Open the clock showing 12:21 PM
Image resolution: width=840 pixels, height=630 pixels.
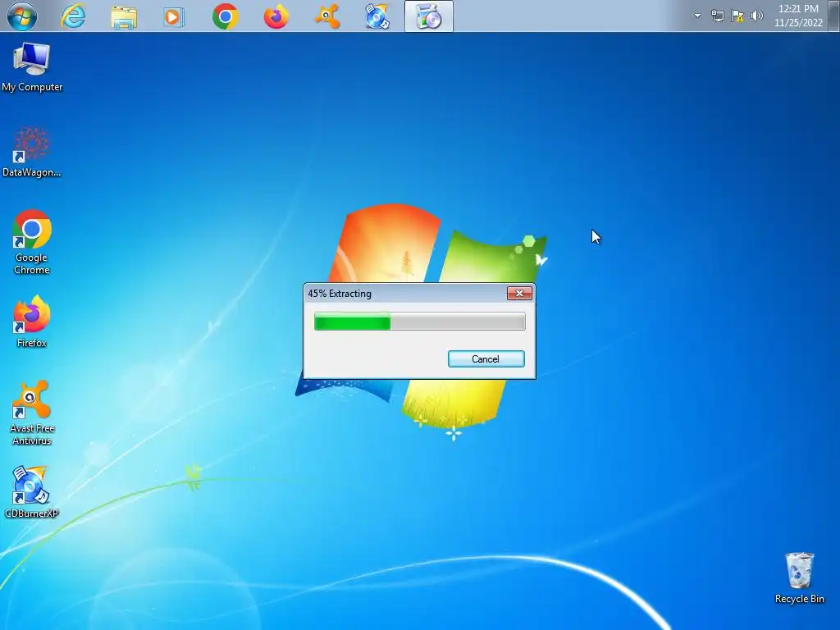[x=798, y=16]
